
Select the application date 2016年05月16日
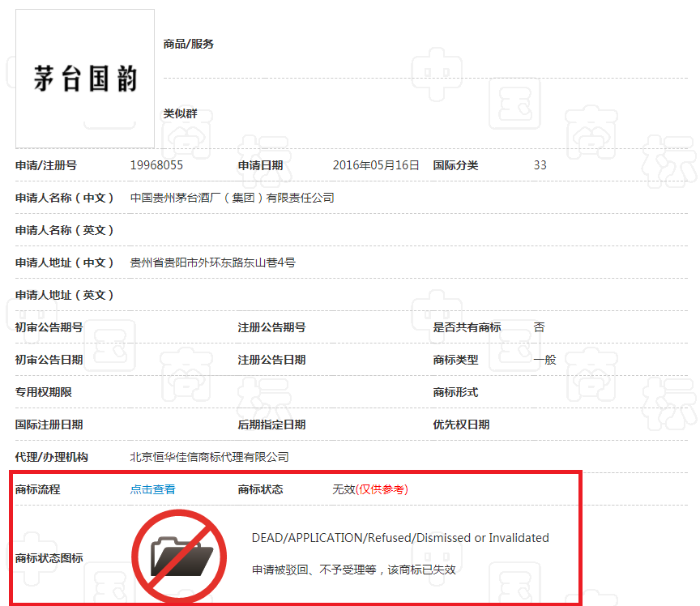click(376, 165)
